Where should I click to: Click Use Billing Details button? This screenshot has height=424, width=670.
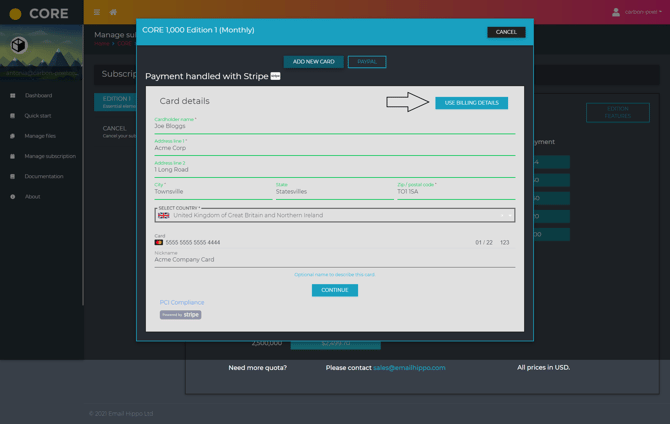click(472, 103)
